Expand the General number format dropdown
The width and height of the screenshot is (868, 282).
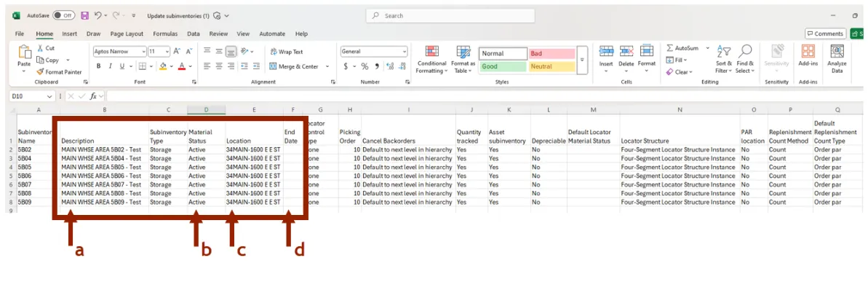(405, 52)
